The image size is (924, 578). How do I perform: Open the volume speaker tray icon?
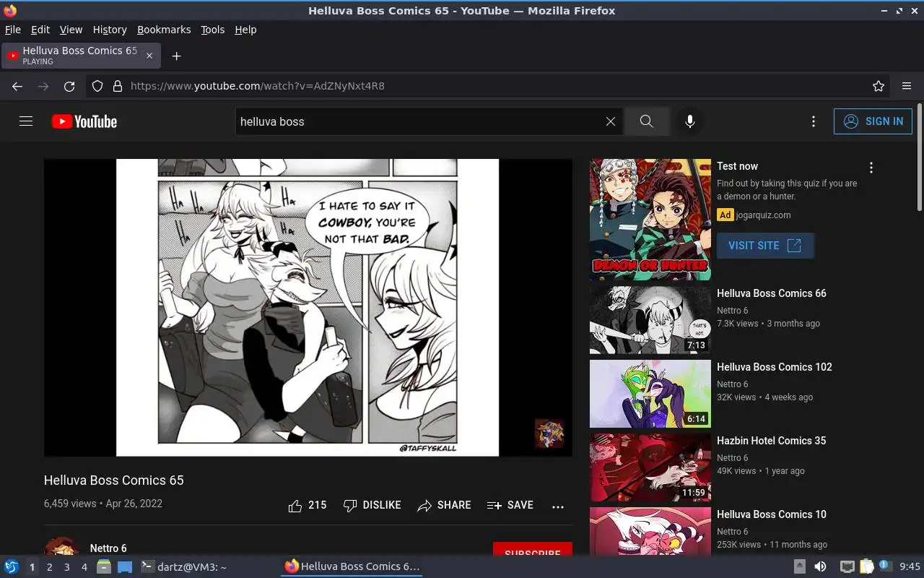point(820,567)
